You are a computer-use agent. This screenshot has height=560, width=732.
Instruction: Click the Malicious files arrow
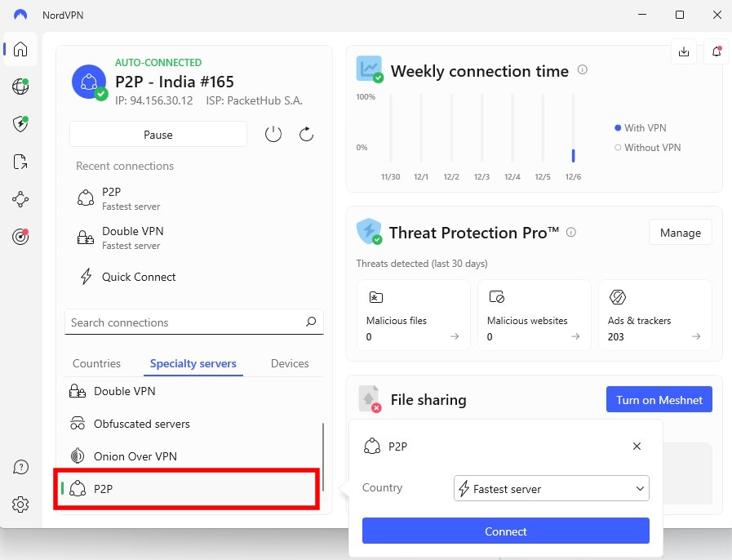tap(455, 336)
